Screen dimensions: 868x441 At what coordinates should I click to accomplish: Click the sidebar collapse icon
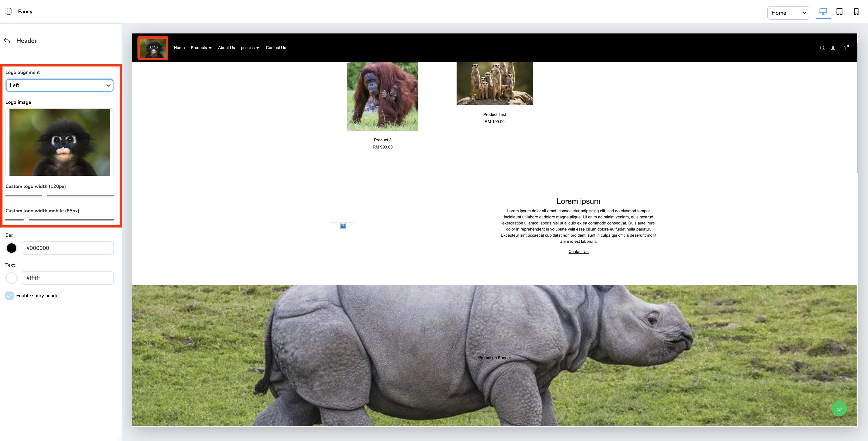8,12
